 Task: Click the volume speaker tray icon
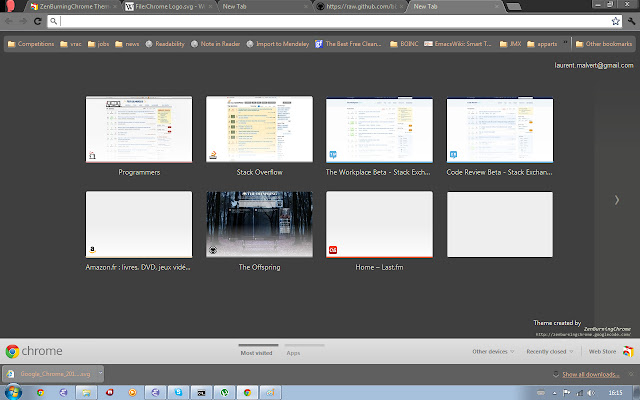[x=591, y=393]
